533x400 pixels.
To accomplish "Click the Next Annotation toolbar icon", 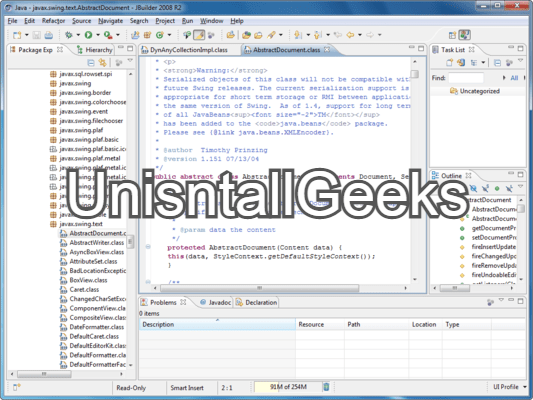I will [298, 35].
